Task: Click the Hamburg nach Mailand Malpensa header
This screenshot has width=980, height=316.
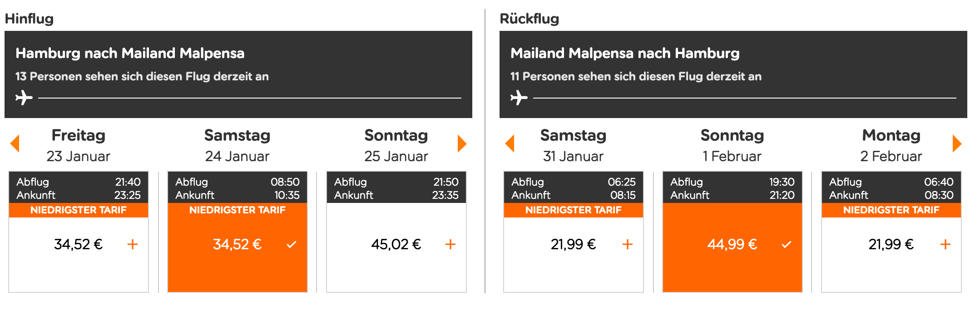Action: click(130, 54)
